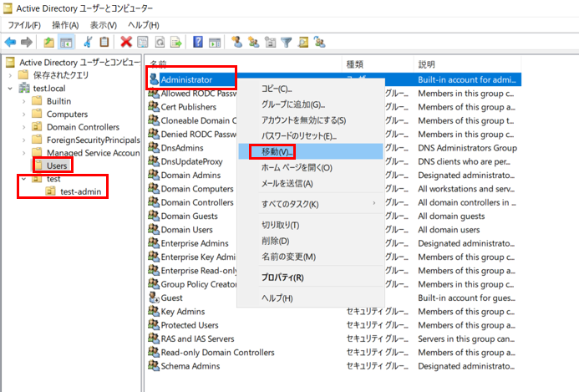Select the Administrator user row
Screen dimensions: 579x392
[x=186, y=79]
